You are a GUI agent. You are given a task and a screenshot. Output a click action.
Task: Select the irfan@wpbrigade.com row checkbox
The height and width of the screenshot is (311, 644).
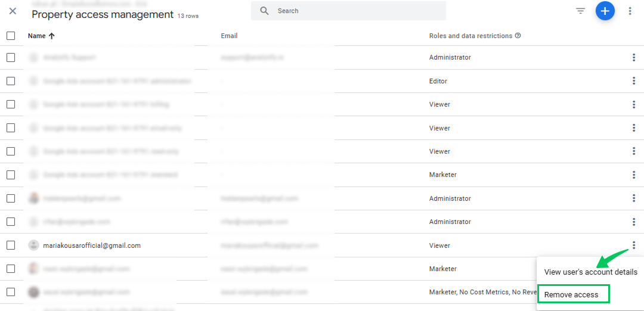(11, 222)
